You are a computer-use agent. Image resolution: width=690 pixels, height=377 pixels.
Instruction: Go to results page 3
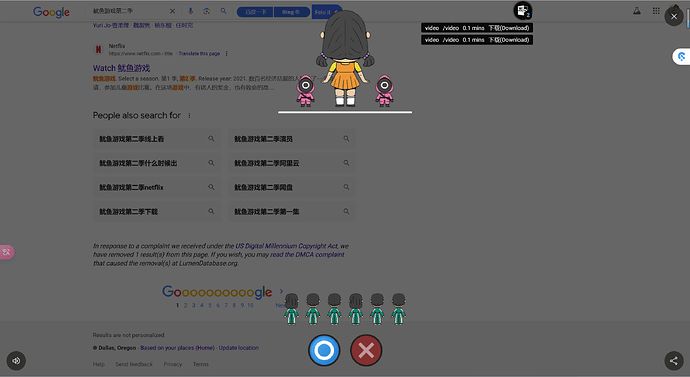193,305
